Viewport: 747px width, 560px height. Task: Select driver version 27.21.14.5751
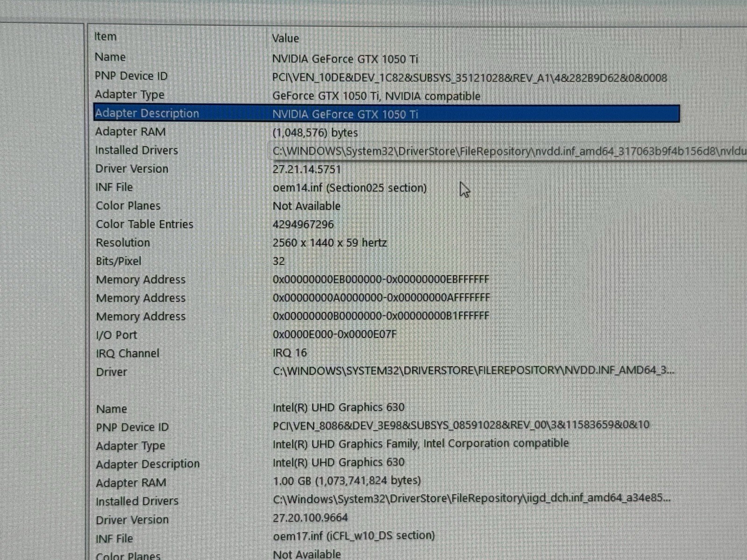(x=307, y=169)
